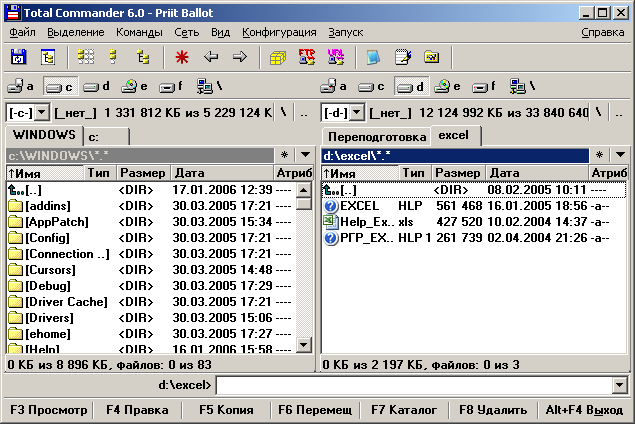Select CD drive e in right panel
Screen dimensions: 635x424
coord(447,86)
